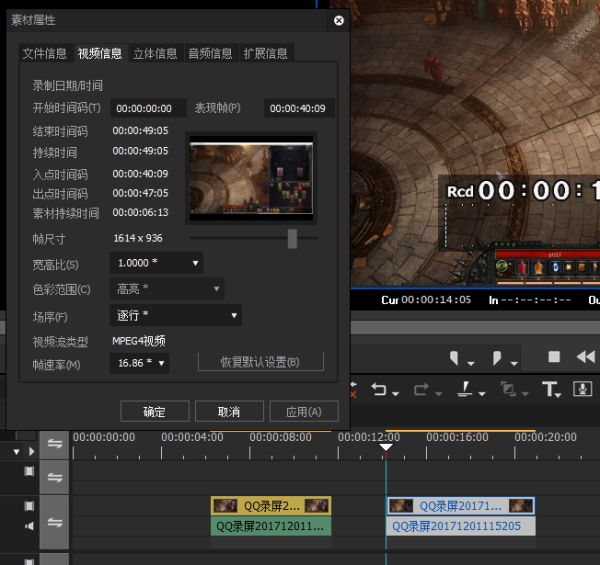Expand the 场序 field order dropdown
The image size is (600, 565).
(x=176, y=315)
